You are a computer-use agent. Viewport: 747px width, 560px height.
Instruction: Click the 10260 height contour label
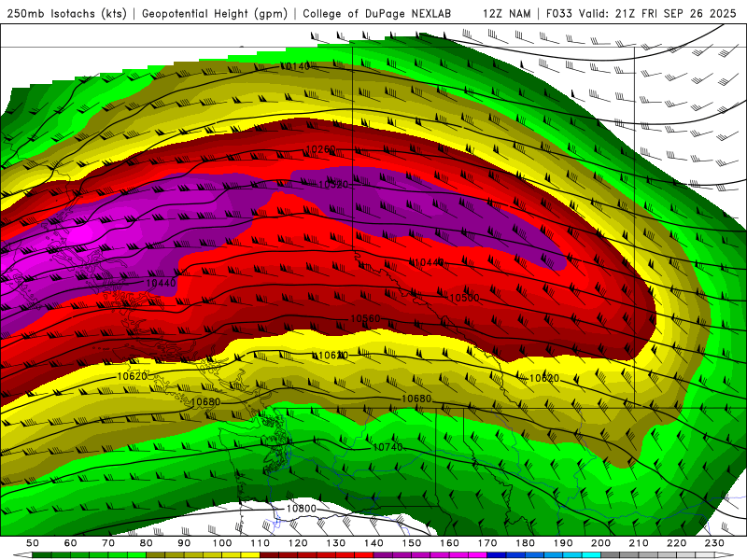(x=320, y=149)
